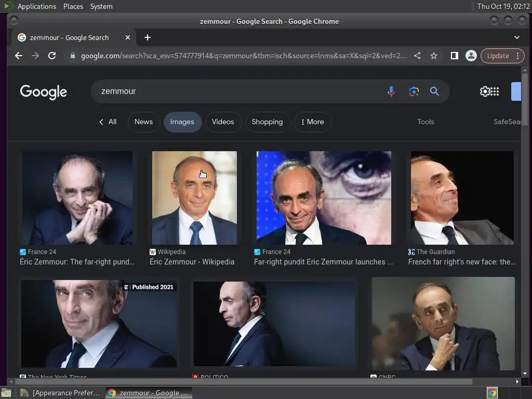
Task: Follow 'Far-right pundit Eric Zemmour launches' link
Action: [x=324, y=262]
